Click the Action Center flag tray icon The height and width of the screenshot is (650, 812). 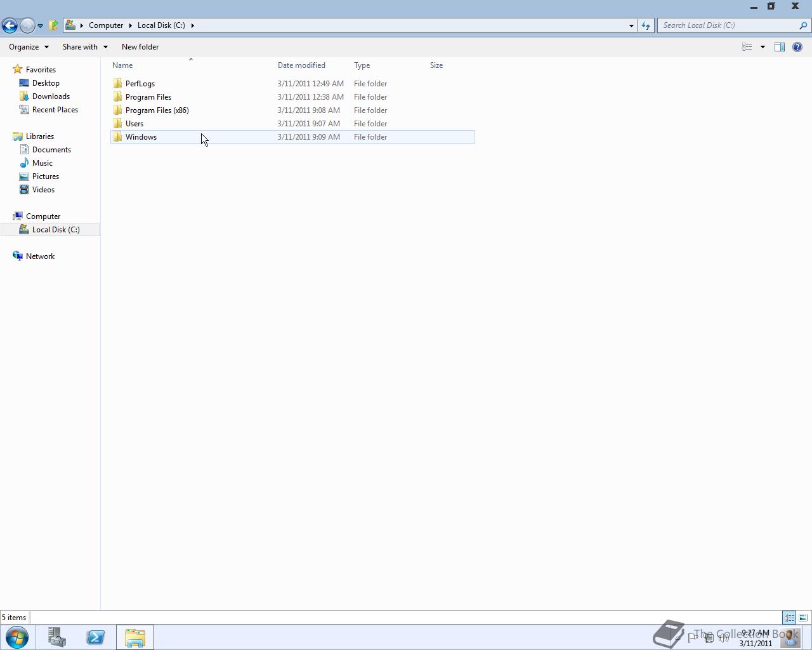(x=693, y=638)
